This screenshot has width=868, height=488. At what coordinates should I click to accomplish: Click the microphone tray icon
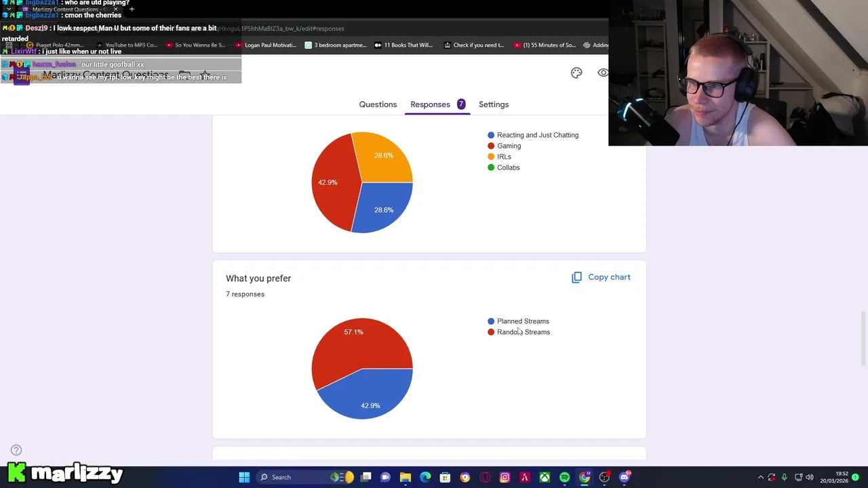[x=785, y=477]
